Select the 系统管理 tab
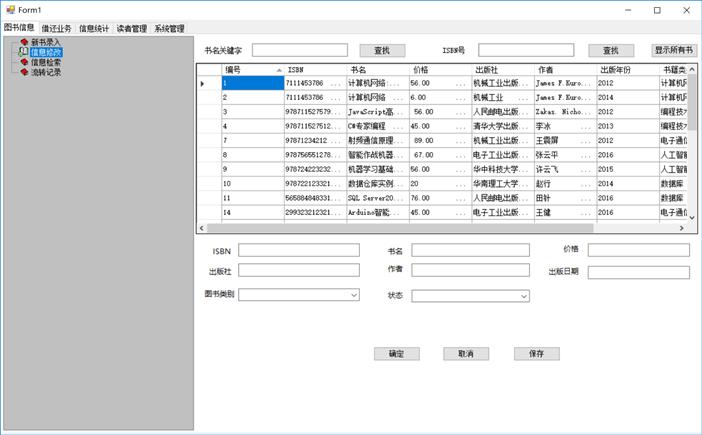 coord(169,29)
